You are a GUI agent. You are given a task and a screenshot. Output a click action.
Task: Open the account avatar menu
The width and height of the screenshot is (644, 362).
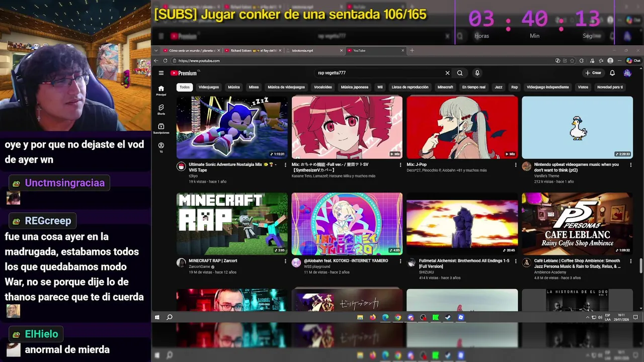(x=627, y=73)
